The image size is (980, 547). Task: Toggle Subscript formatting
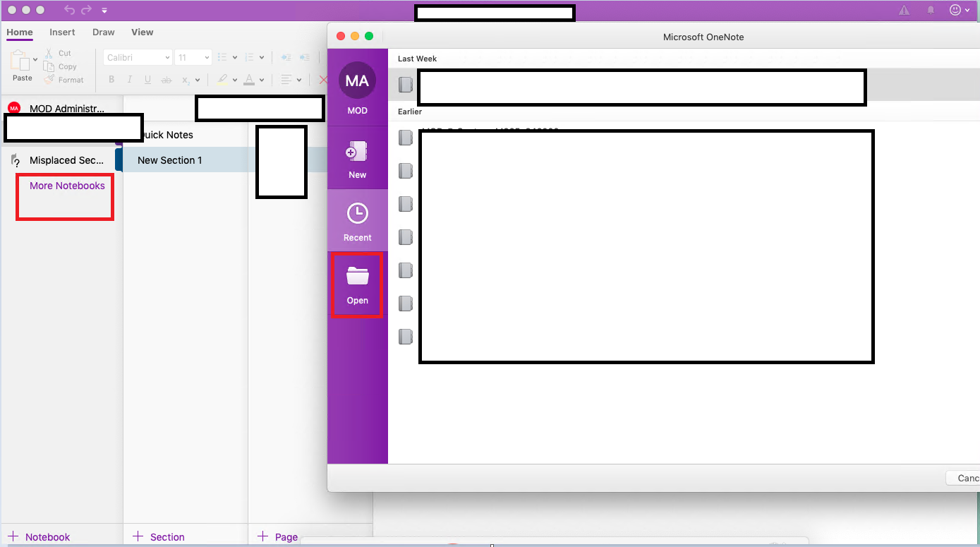(186, 80)
